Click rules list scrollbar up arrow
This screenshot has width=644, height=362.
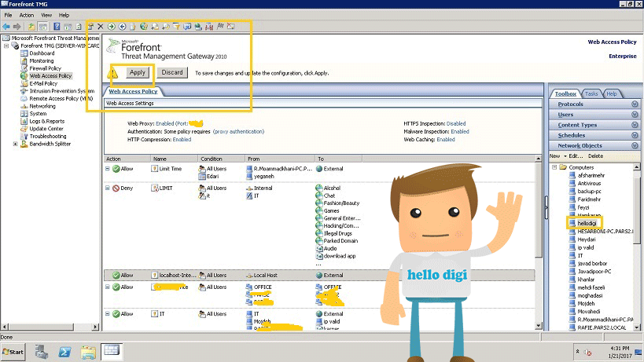539,159
